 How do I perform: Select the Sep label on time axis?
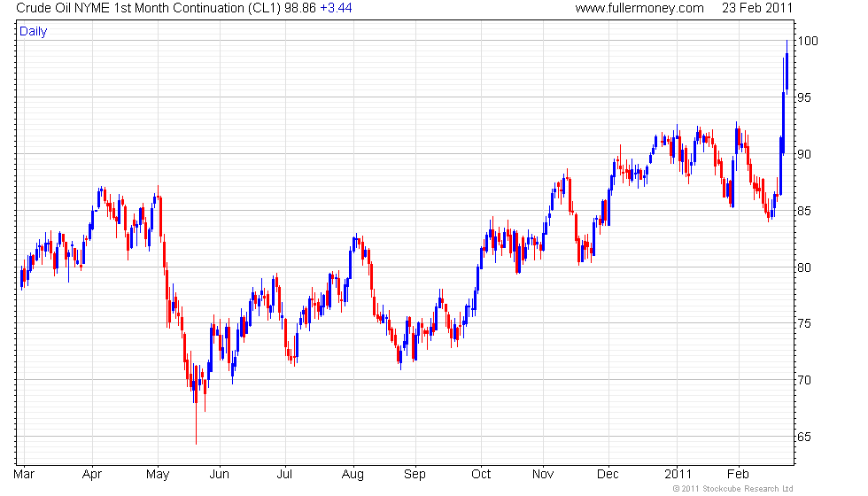[x=415, y=474]
